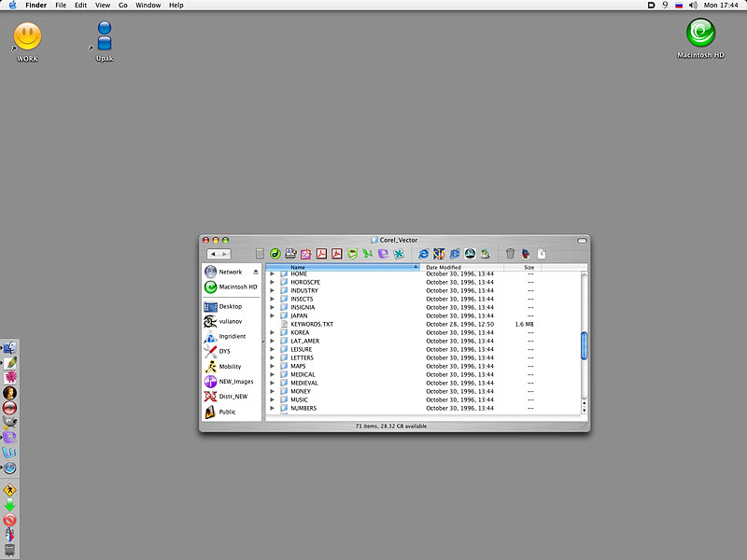The width and height of the screenshot is (747, 560).
Task: Open the Trash in the Dock
Action: pos(10,550)
